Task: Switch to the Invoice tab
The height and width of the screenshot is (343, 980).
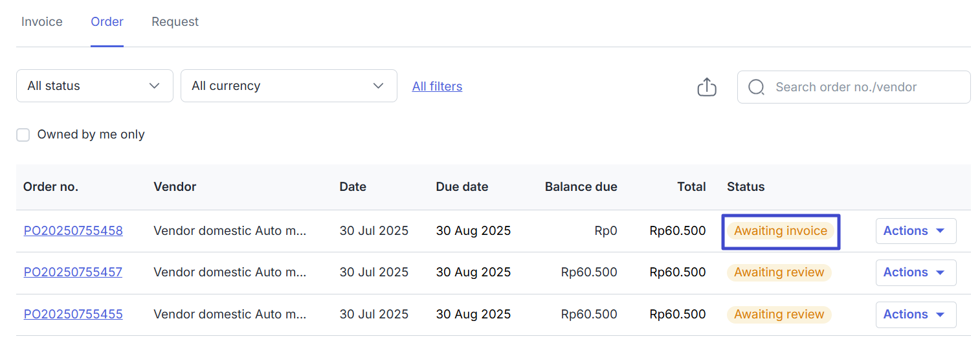Action: [42, 22]
